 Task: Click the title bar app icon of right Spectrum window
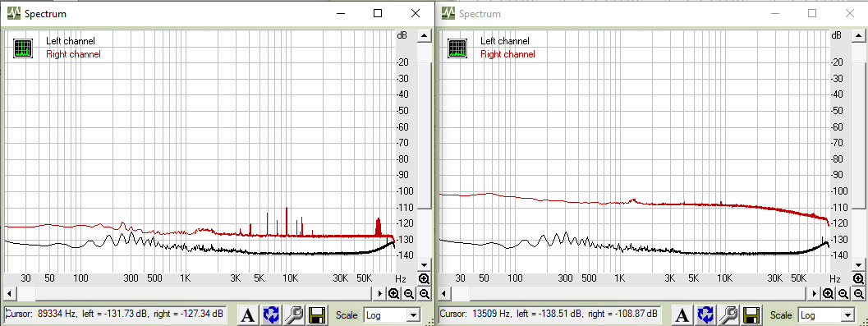448,13
